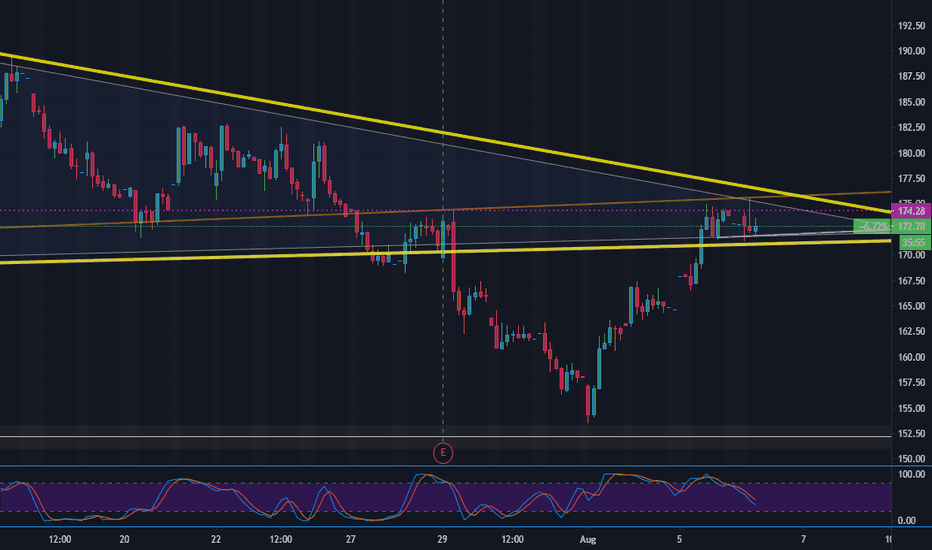Click the '5' date on time axis
The width and height of the screenshot is (932, 550).
(679, 540)
